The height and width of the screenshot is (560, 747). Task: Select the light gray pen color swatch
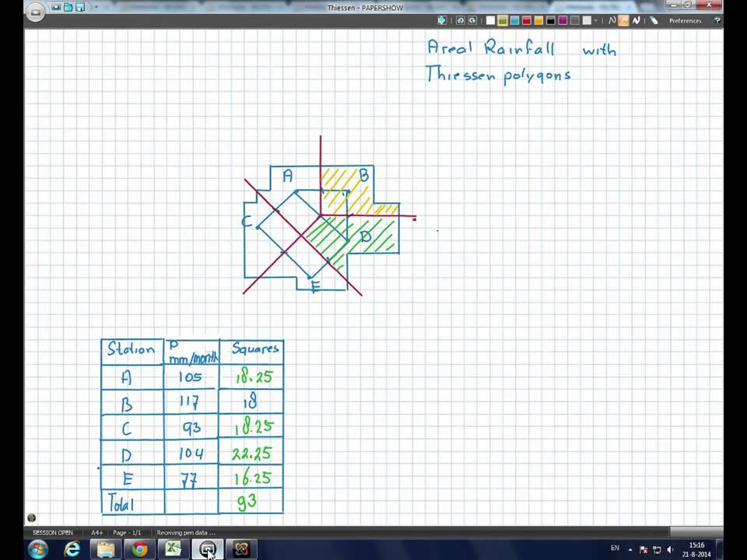[587, 20]
